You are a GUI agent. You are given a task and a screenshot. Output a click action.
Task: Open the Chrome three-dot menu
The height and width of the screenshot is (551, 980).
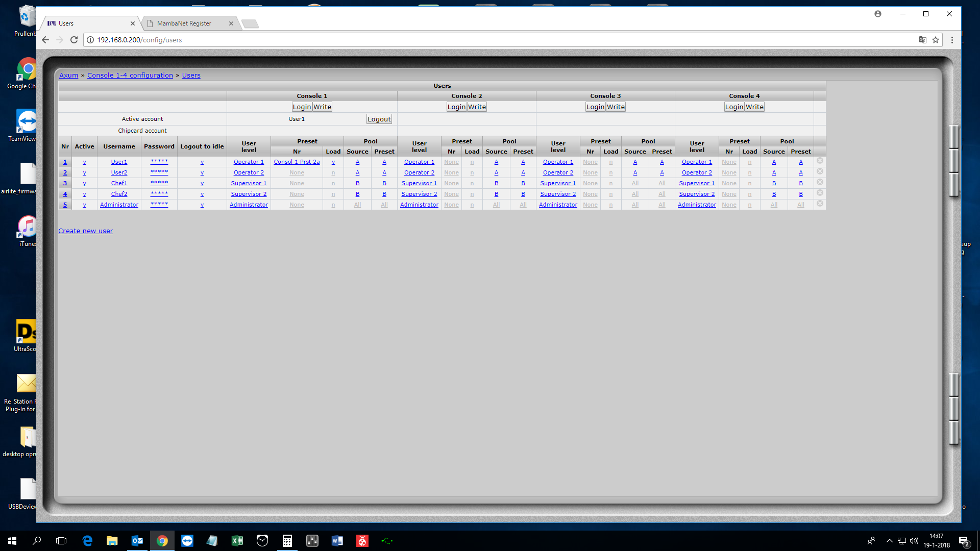click(x=952, y=40)
